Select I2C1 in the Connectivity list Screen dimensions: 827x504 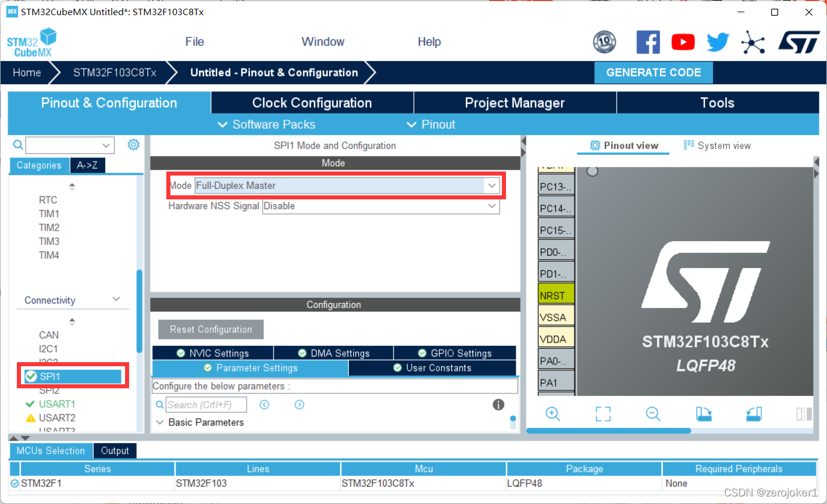pos(48,349)
